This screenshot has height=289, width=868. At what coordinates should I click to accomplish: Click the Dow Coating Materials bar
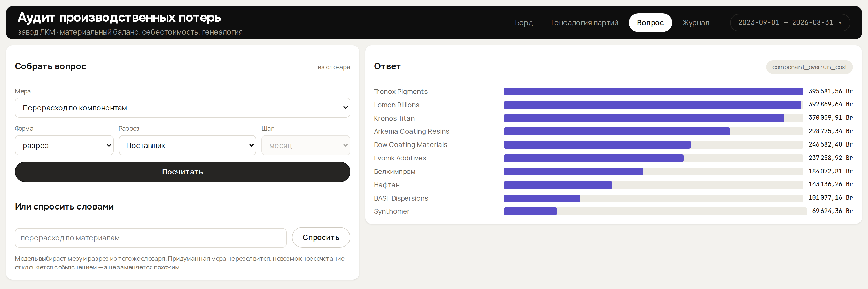click(597, 145)
